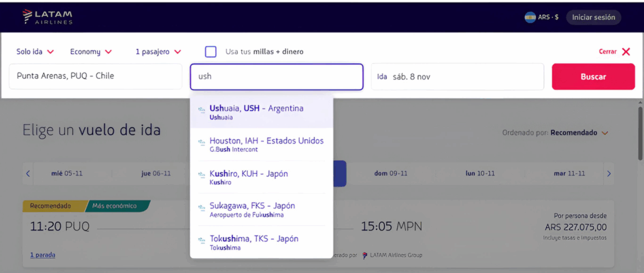This screenshot has height=273, width=644.
Task: Open 1 pasajero passenger dropdown
Action: (x=159, y=52)
